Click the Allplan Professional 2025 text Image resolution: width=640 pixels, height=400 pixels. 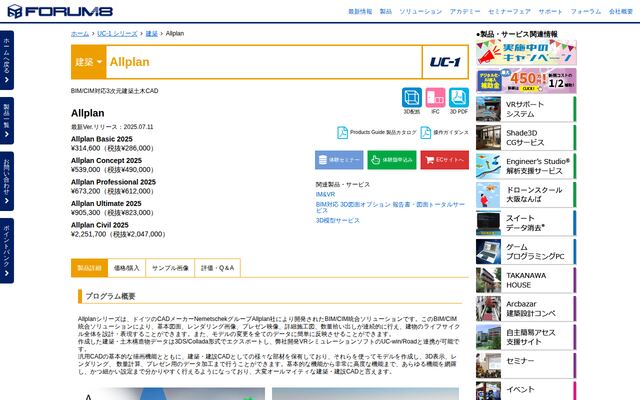[113, 182]
